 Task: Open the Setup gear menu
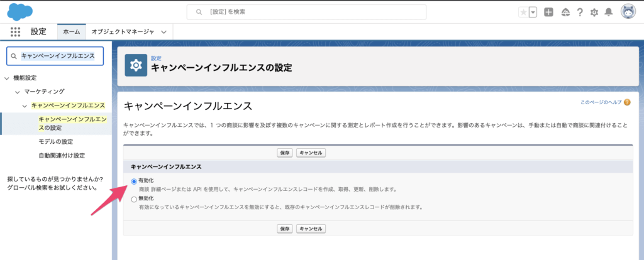[x=594, y=12]
